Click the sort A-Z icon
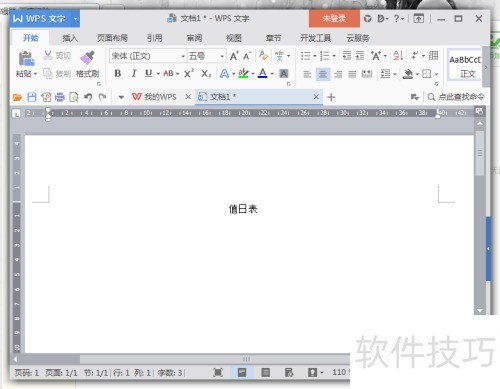This screenshot has width=500, height=389. click(398, 55)
